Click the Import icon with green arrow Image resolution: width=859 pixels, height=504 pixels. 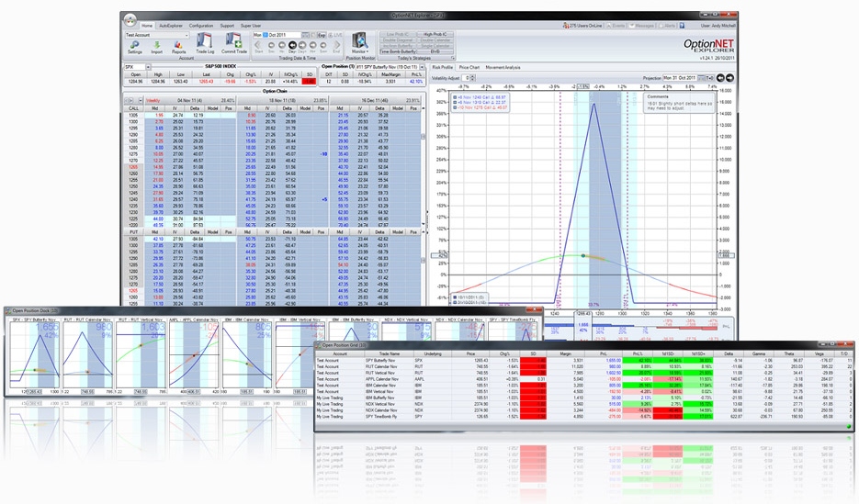(157, 47)
